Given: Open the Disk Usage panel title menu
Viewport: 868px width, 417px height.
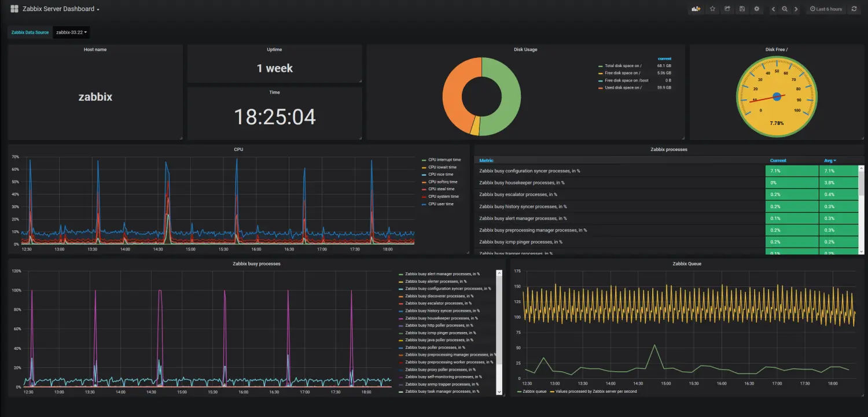Looking at the screenshot, I should tap(525, 49).
